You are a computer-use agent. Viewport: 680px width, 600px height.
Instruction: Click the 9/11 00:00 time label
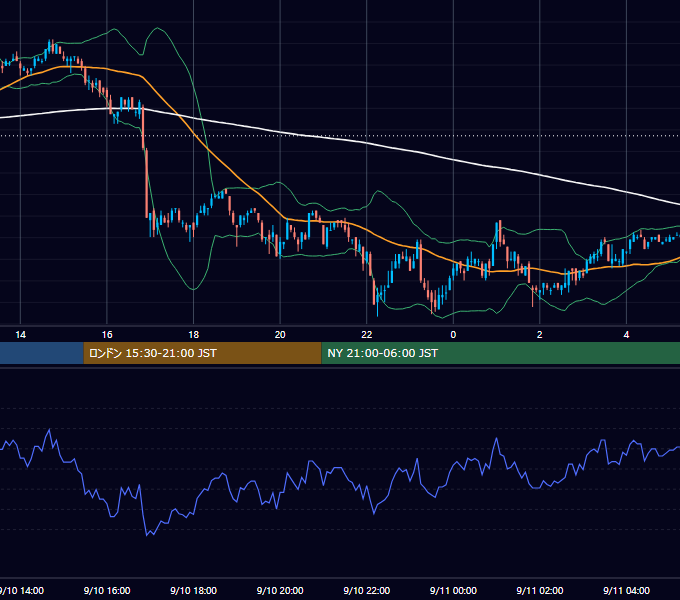[453, 590]
